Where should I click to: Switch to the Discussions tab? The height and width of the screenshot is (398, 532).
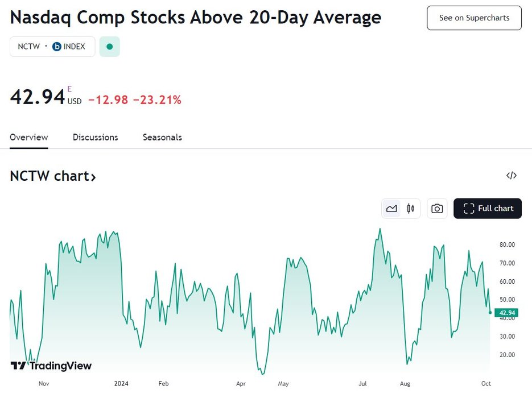96,137
